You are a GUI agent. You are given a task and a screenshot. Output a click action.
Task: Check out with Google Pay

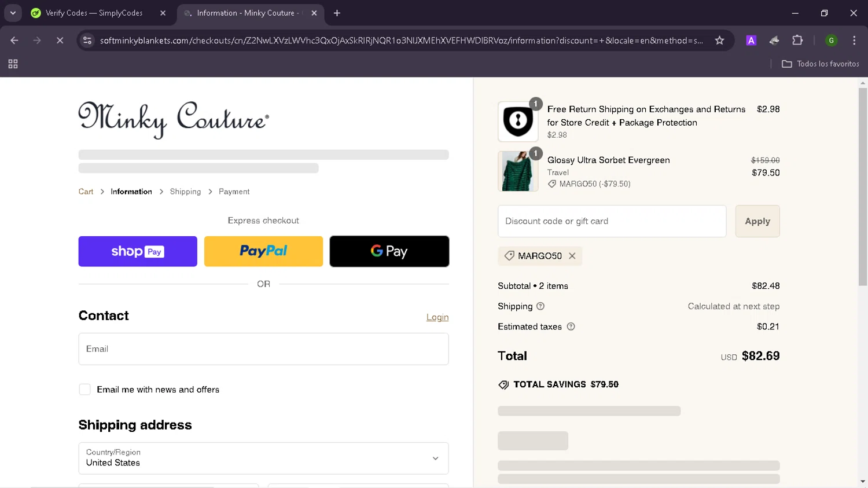(x=389, y=251)
